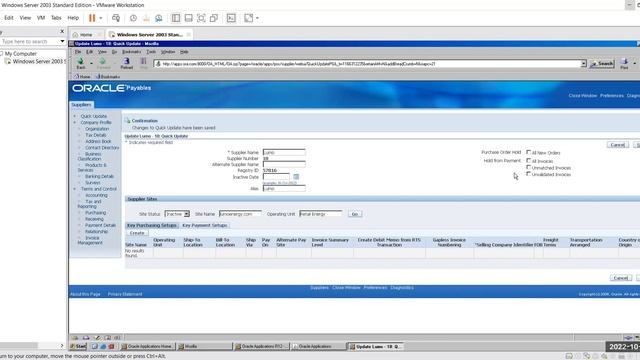
Task: Click the Preferences link in Oracle header
Action: pos(612,96)
